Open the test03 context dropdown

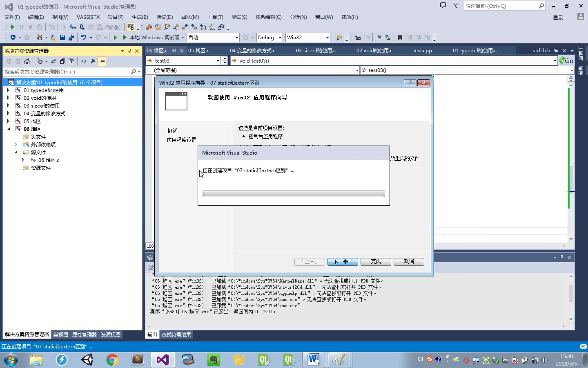coord(183,61)
